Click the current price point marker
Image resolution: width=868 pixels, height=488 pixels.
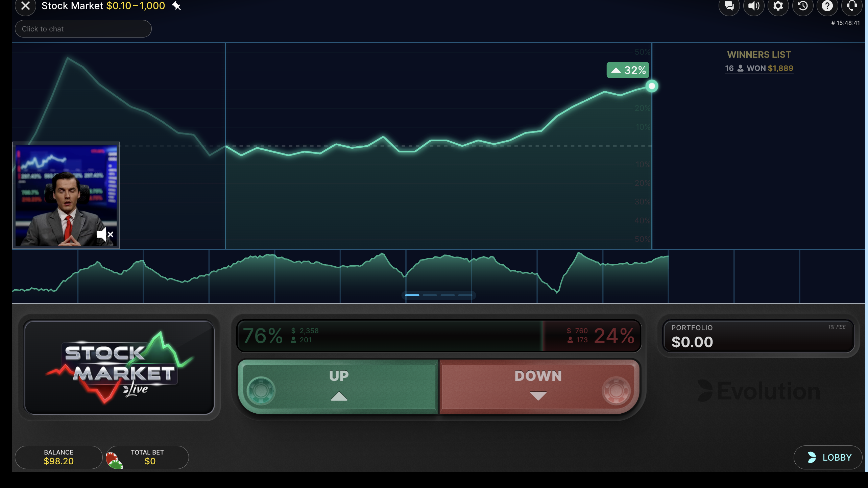point(652,86)
